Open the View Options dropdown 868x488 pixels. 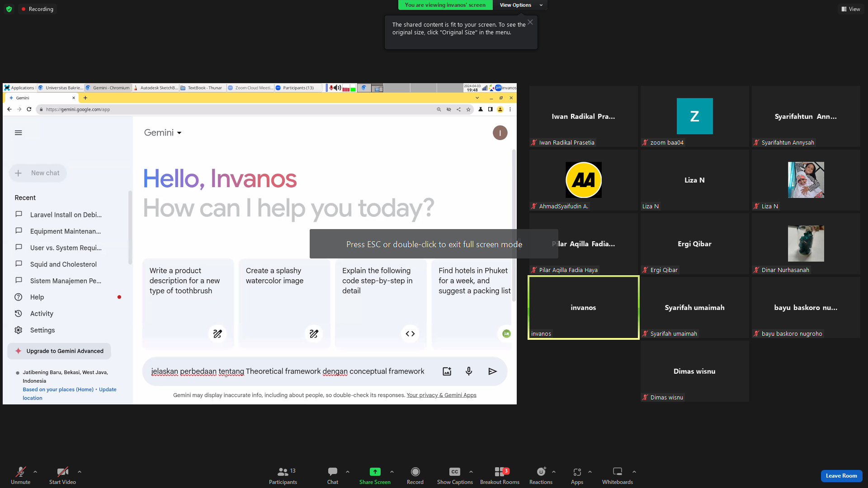520,5
